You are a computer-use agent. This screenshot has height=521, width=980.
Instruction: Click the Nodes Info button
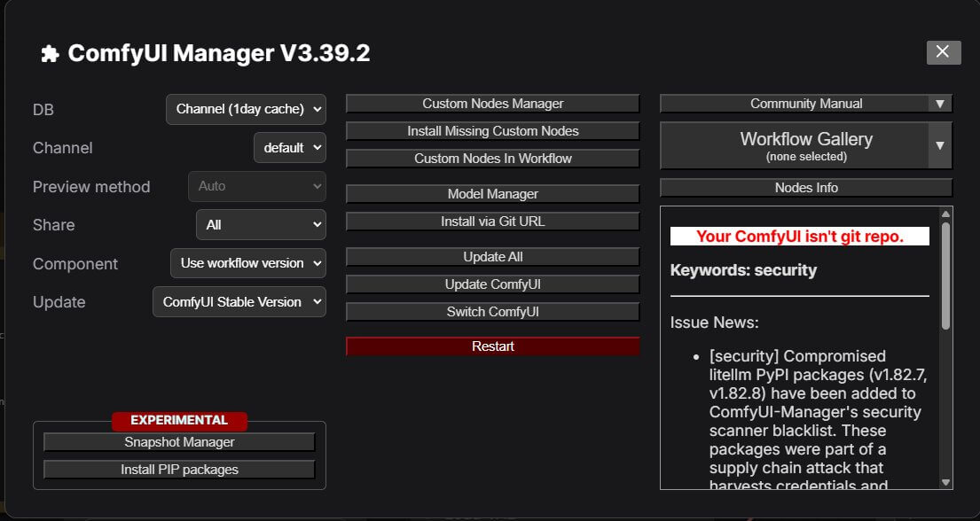point(806,188)
